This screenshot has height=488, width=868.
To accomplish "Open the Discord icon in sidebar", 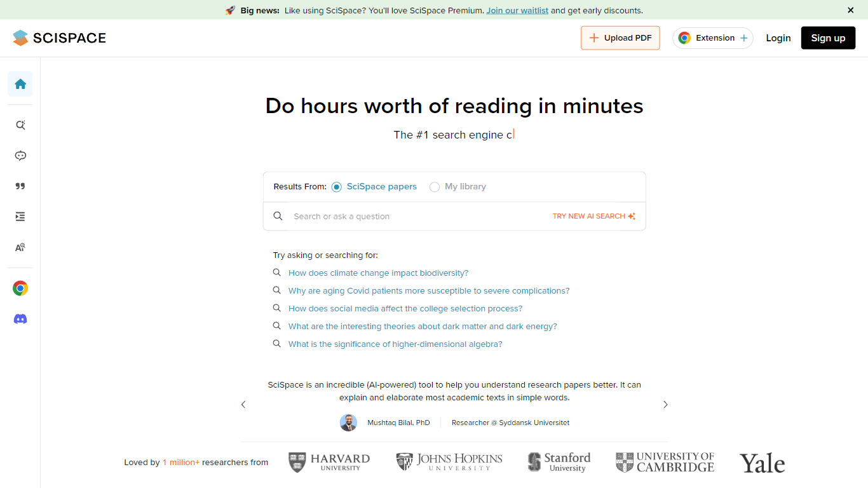I will pyautogui.click(x=20, y=319).
